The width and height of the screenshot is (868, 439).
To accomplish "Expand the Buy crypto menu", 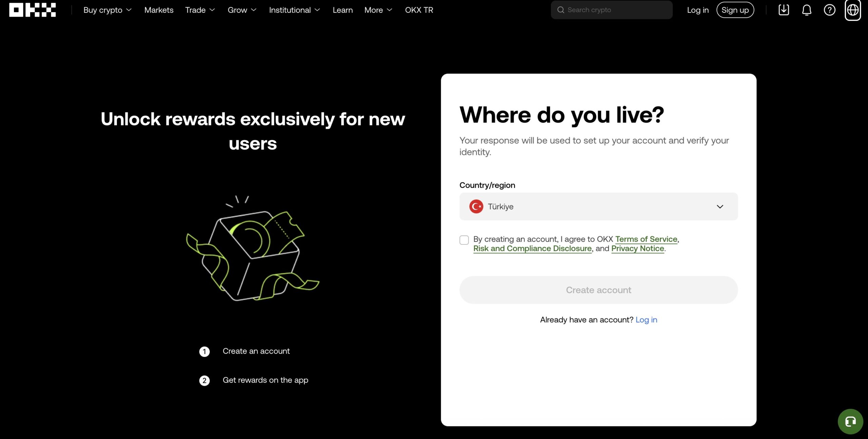I will (107, 10).
